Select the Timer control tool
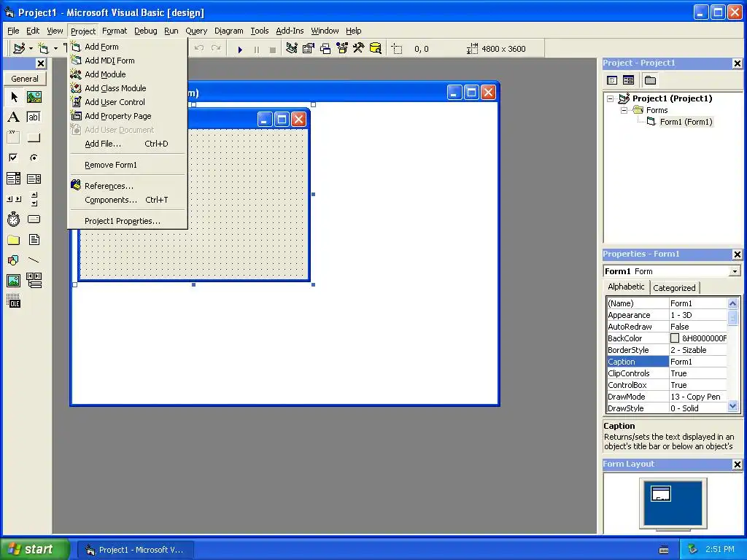This screenshot has width=747, height=560. tap(14, 219)
